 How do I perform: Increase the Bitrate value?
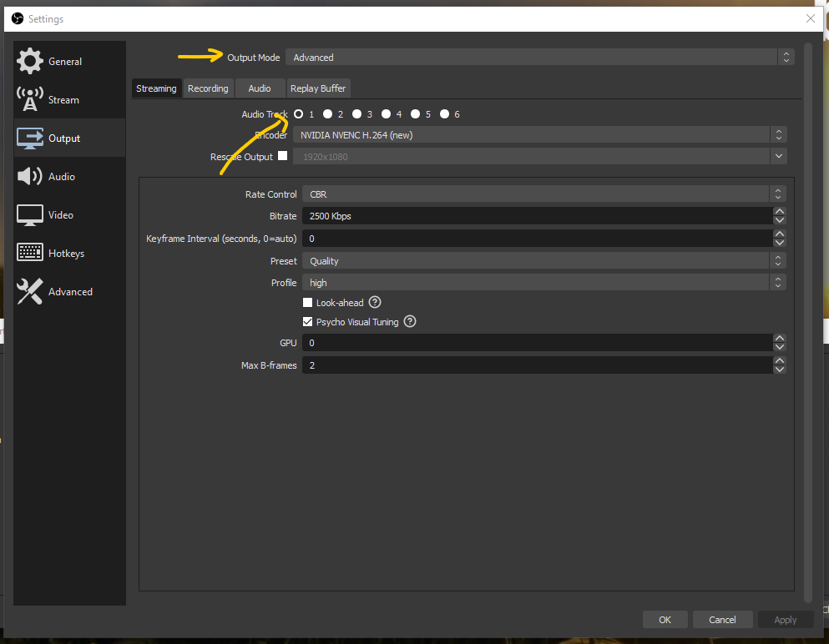pos(779,211)
